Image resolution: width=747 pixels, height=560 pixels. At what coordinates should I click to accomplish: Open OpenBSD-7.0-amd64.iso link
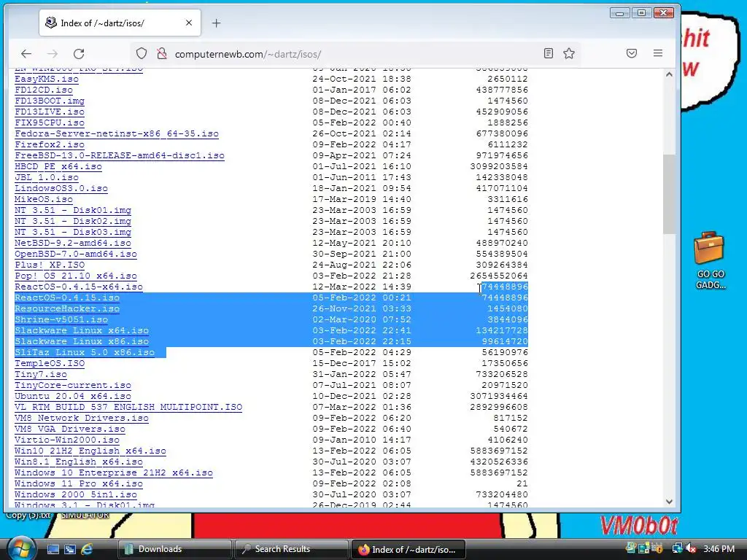coord(76,254)
